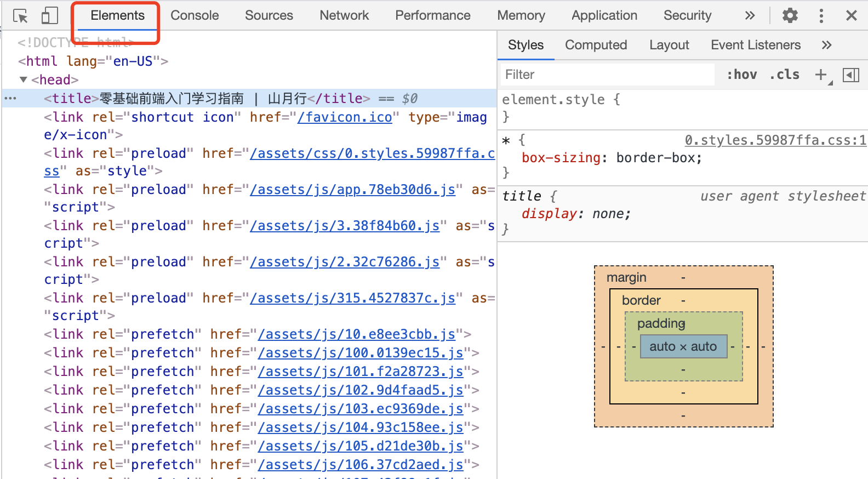
Task: Open the /assets/js/2.32c76286.js link
Action: pyautogui.click(x=345, y=262)
